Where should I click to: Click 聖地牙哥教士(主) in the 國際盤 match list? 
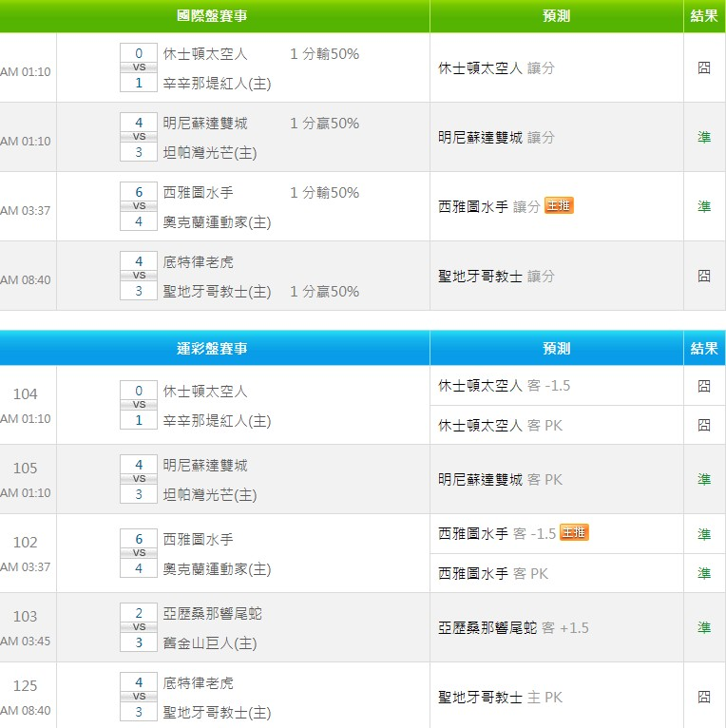tap(217, 292)
